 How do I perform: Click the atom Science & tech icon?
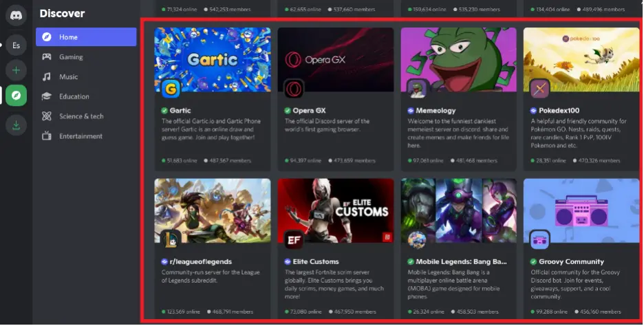[x=47, y=116]
